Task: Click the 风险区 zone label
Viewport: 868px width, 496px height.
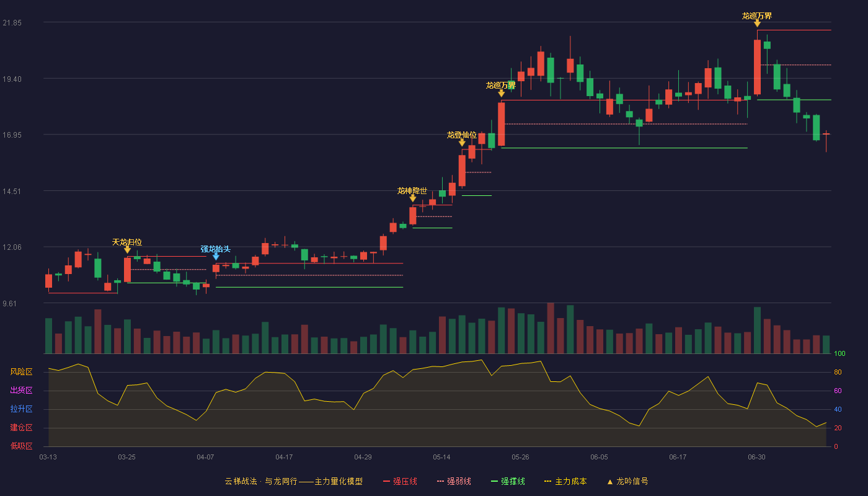Action: point(21,372)
